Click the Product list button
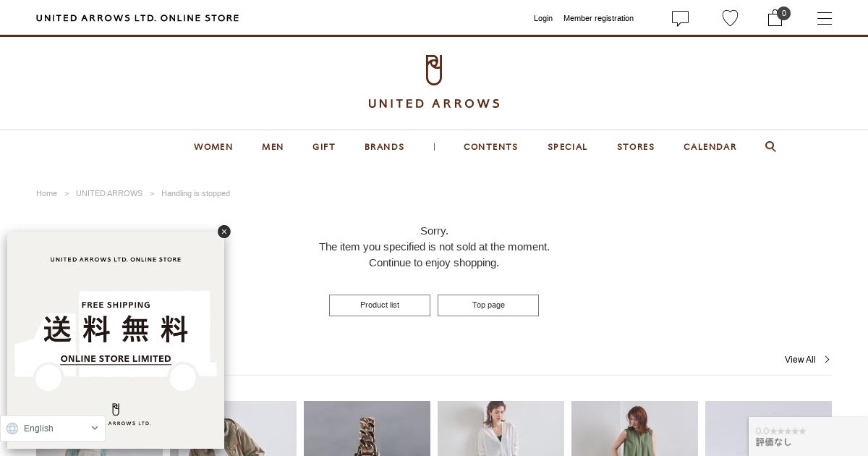Image resolution: width=868 pixels, height=456 pixels. (380, 305)
